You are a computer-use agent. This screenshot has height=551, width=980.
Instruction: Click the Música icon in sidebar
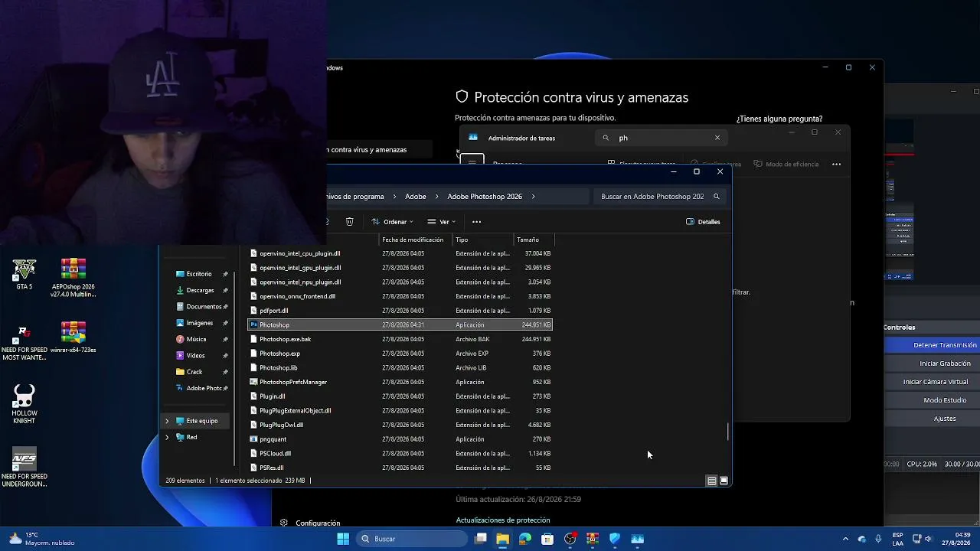[180, 339]
